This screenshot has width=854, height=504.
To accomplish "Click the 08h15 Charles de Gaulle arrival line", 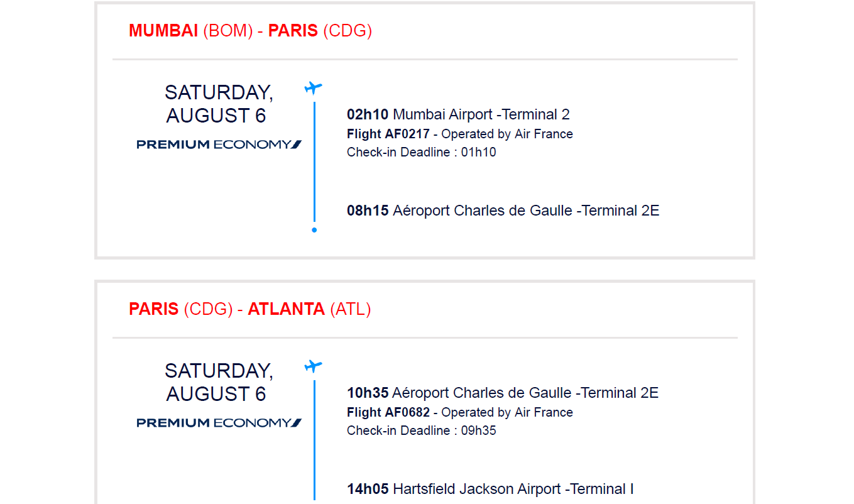I will (503, 211).
